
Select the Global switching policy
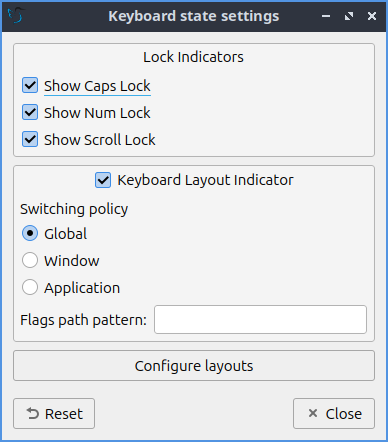click(x=30, y=233)
